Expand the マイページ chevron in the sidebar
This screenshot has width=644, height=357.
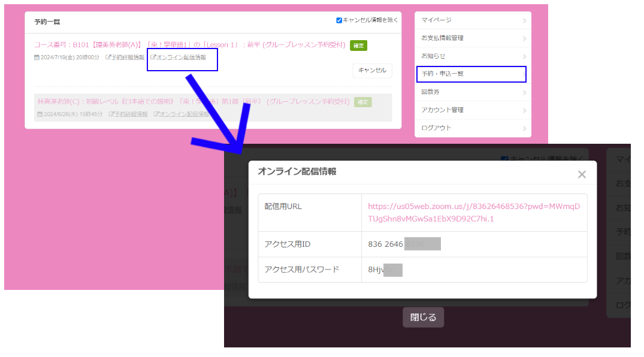(x=524, y=21)
